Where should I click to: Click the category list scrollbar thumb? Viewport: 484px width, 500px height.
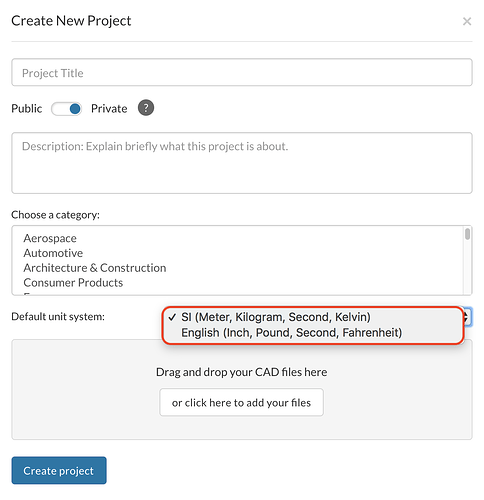468,234
